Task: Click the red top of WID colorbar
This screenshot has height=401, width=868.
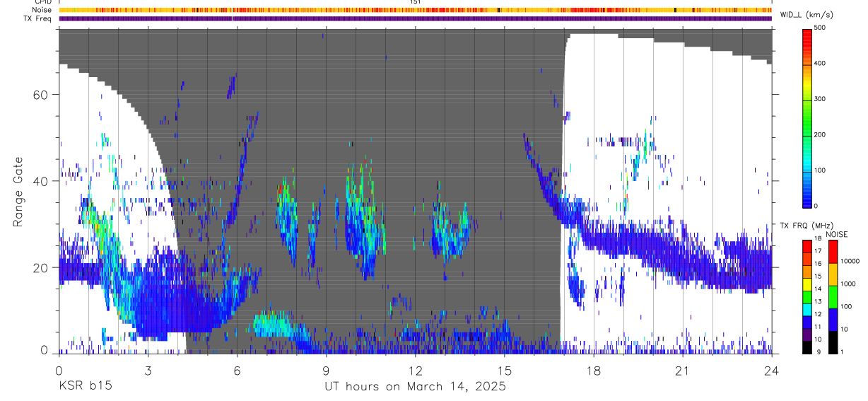Action: point(807,35)
